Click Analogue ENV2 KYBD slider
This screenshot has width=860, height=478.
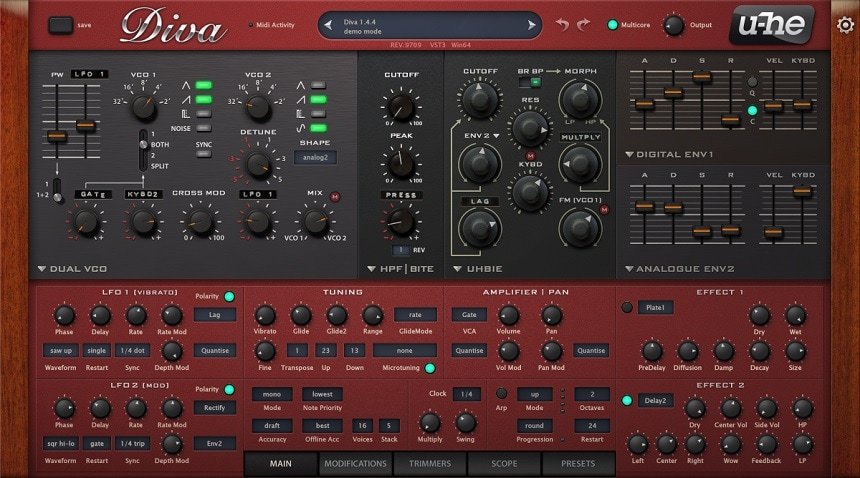(802, 191)
